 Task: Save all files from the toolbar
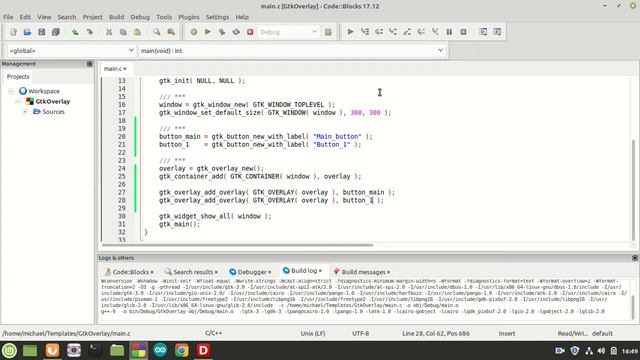56,32
